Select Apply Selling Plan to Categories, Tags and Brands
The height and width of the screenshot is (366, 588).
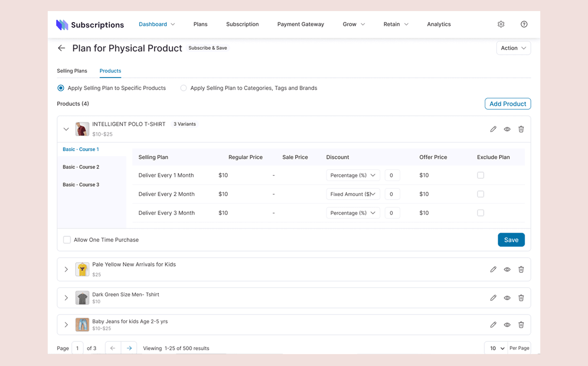[x=184, y=88]
